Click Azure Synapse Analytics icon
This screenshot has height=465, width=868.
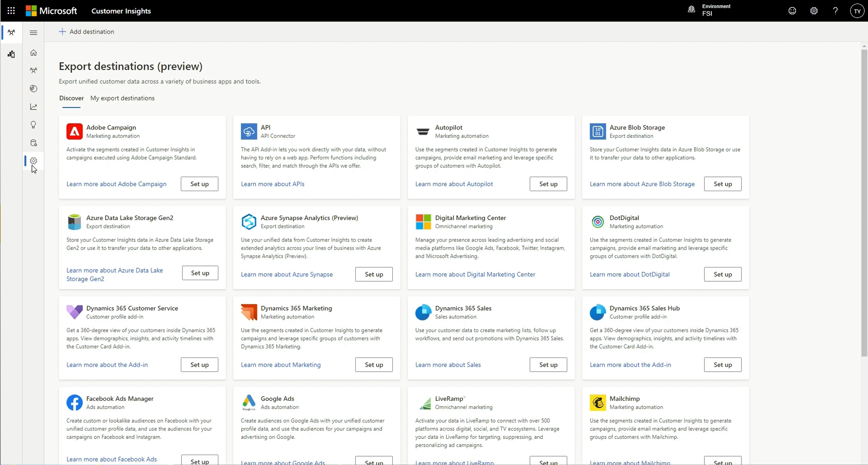pyautogui.click(x=249, y=222)
